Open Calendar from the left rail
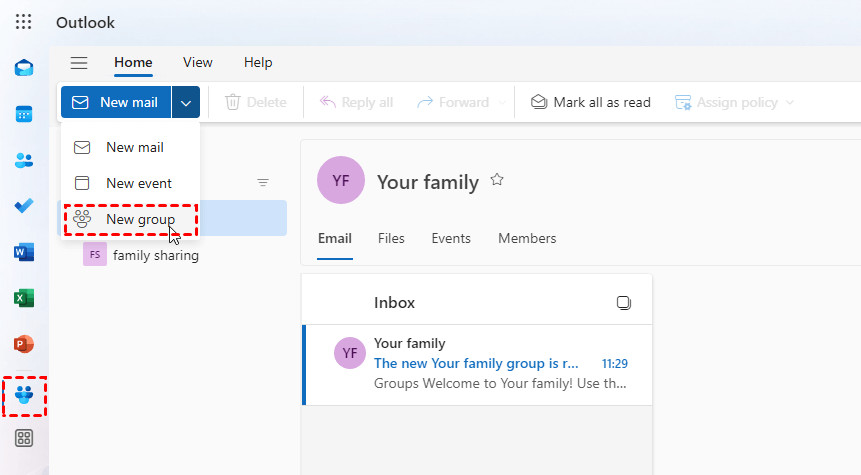This screenshot has width=861, height=475. click(24, 114)
